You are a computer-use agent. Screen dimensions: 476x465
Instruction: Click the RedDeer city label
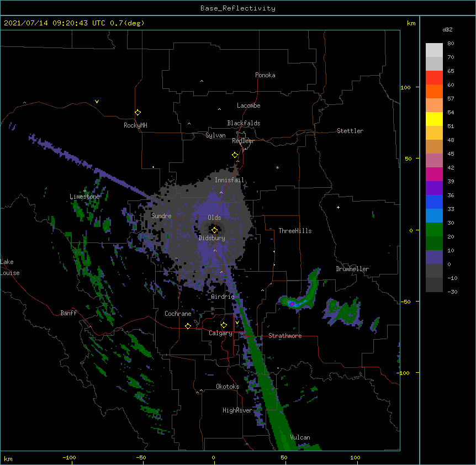[x=243, y=141]
